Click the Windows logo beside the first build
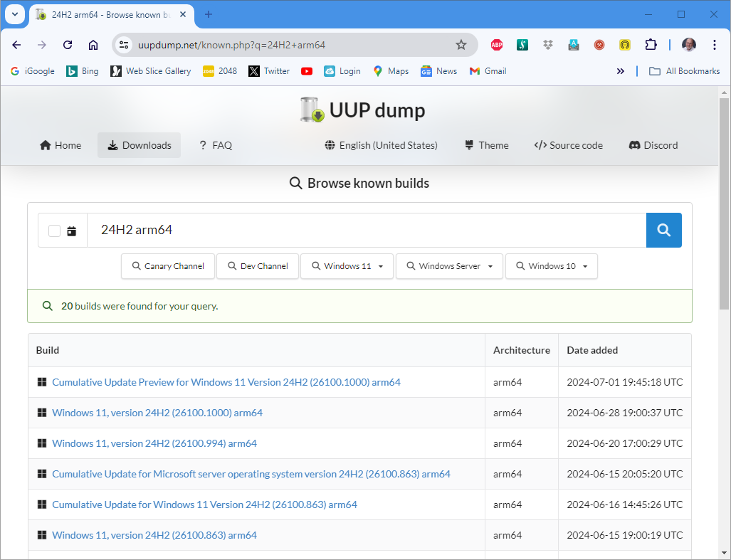The image size is (731, 560). click(42, 382)
